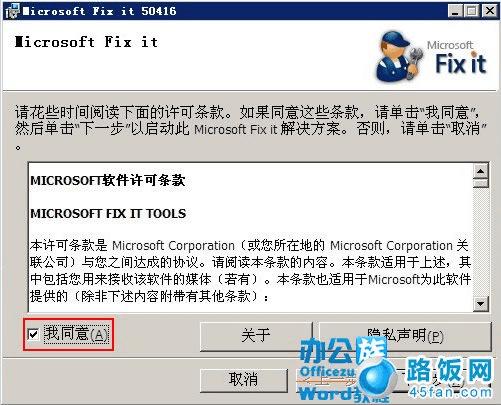Click the 办公族 Officezu watermark logo
Viewport: 501px width, 405px height.
pyautogui.click(x=343, y=369)
